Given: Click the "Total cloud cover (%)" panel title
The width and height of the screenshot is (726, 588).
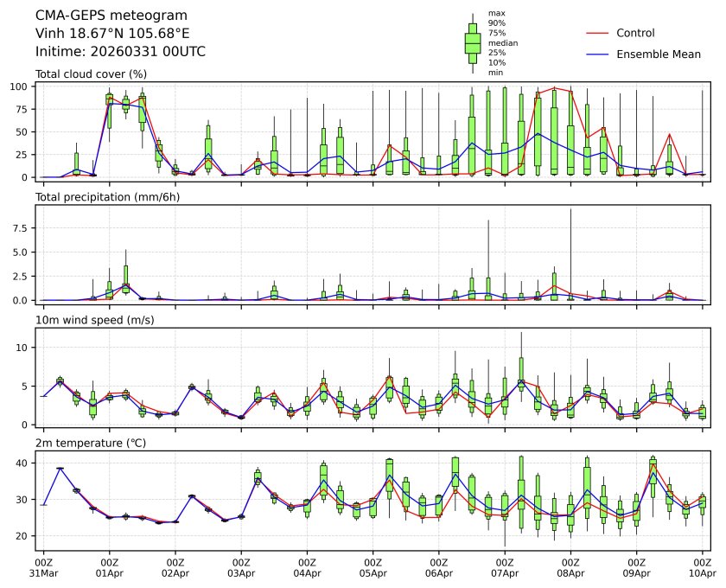Looking at the screenshot, I should pyautogui.click(x=90, y=74).
